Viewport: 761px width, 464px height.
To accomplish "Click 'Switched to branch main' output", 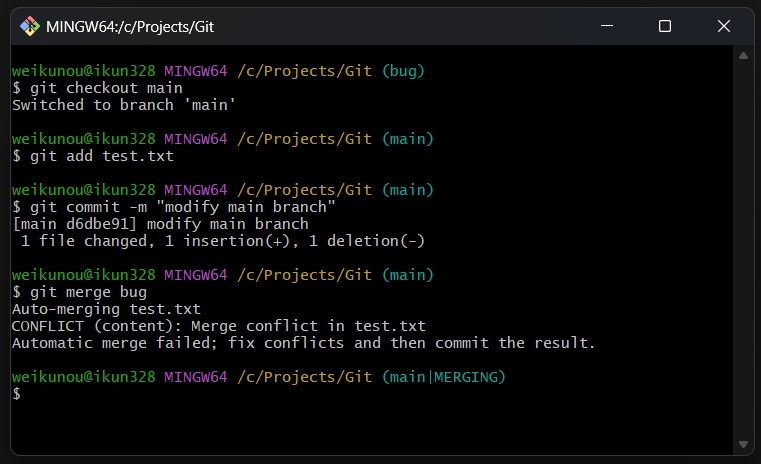I will (x=124, y=105).
